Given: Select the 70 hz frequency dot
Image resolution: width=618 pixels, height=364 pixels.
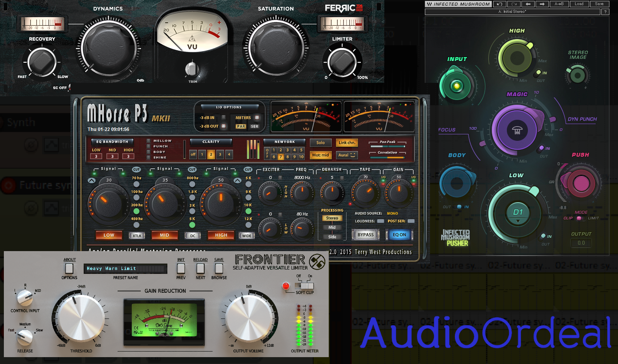Looking at the screenshot, I should point(136,184).
